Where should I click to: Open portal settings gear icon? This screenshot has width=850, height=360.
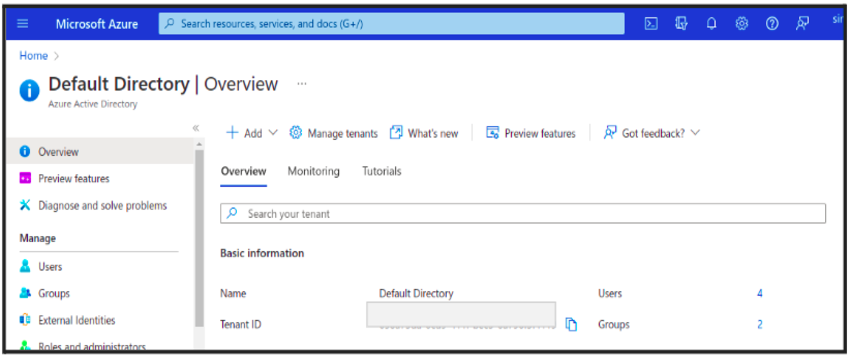point(742,24)
